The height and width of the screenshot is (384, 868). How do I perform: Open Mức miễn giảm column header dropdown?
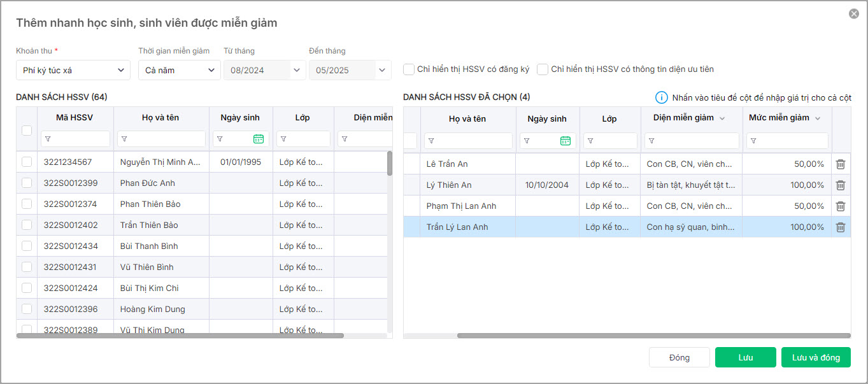(818, 118)
